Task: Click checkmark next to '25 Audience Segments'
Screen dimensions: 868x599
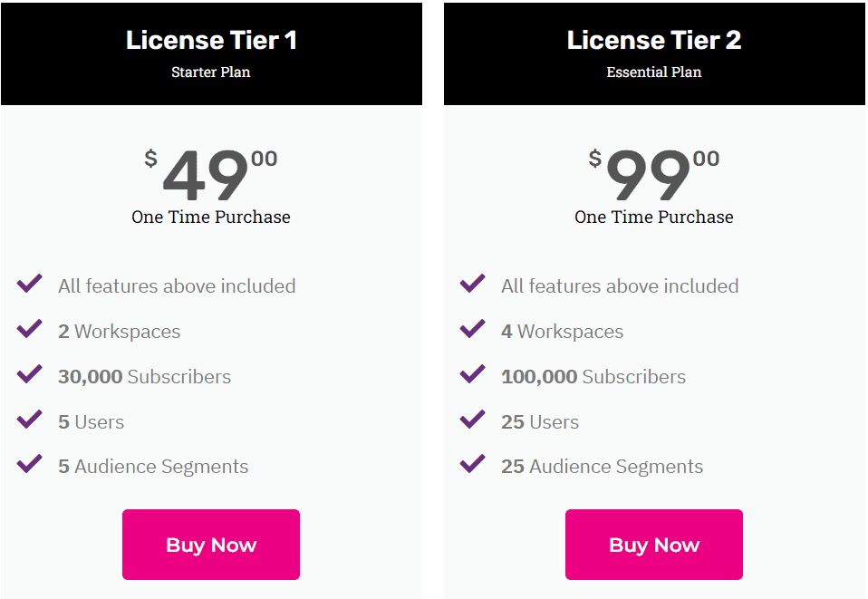Action: (x=473, y=464)
